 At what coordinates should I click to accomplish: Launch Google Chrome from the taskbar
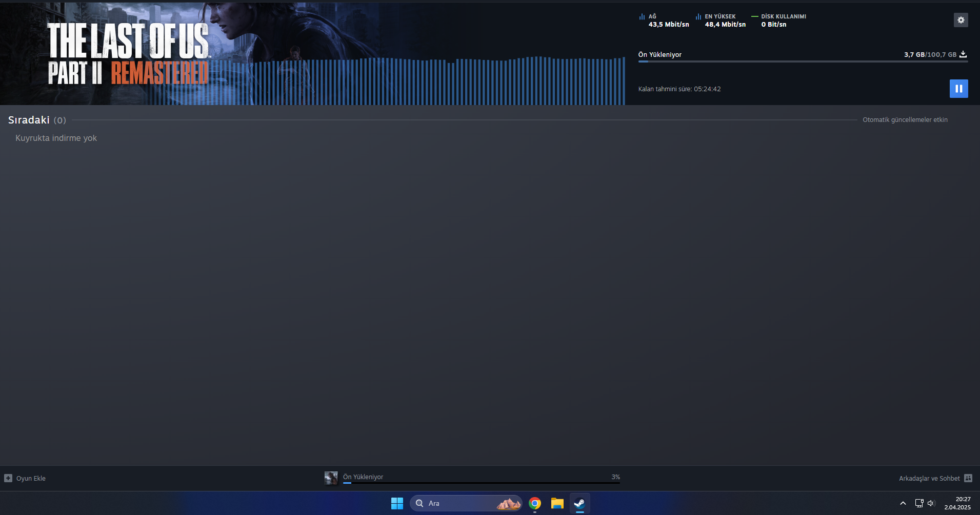(x=535, y=503)
